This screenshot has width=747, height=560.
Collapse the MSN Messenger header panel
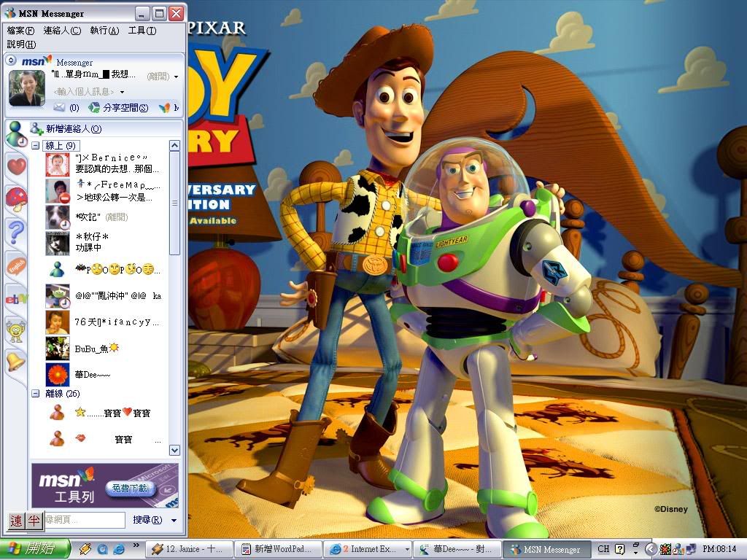[11, 61]
